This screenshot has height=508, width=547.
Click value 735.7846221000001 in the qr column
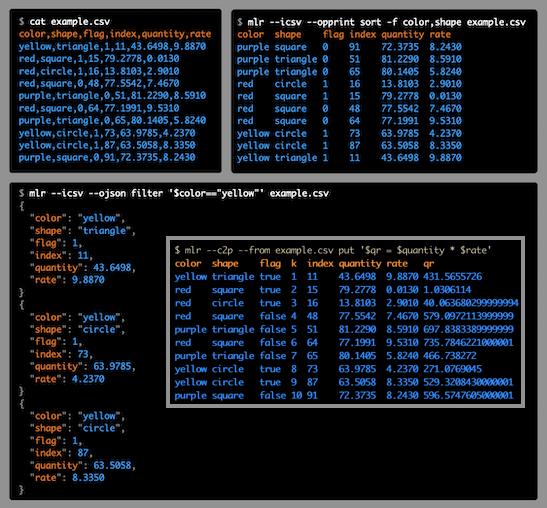(x=469, y=343)
